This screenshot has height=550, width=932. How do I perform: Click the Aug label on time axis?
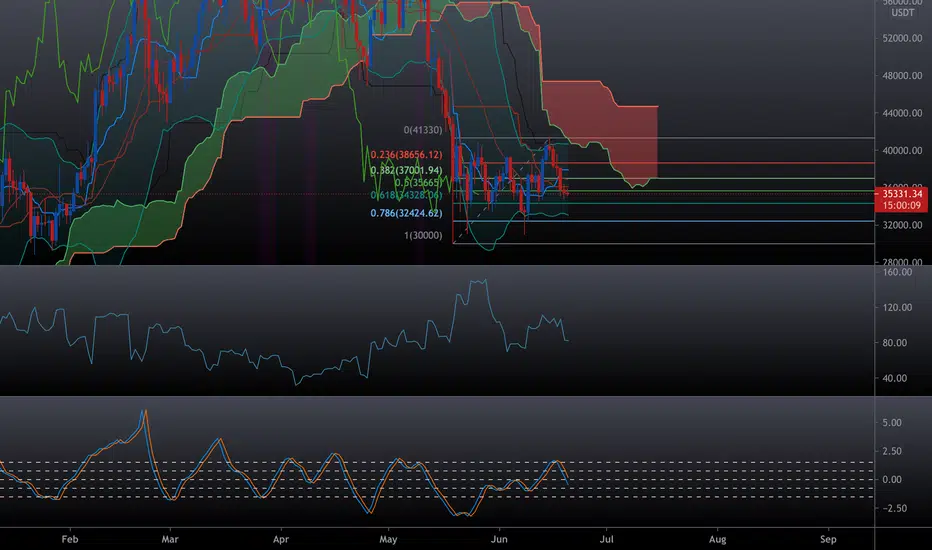click(x=717, y=539)
